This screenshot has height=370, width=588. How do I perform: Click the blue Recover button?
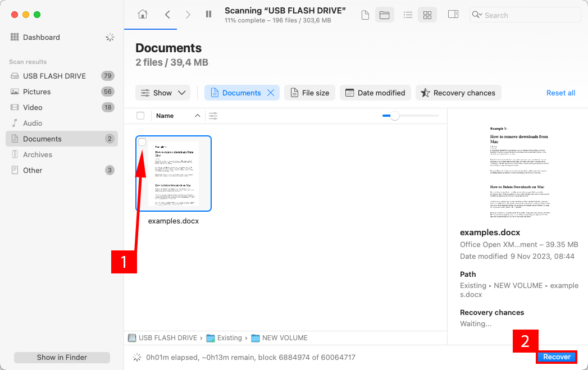[557, 357]
